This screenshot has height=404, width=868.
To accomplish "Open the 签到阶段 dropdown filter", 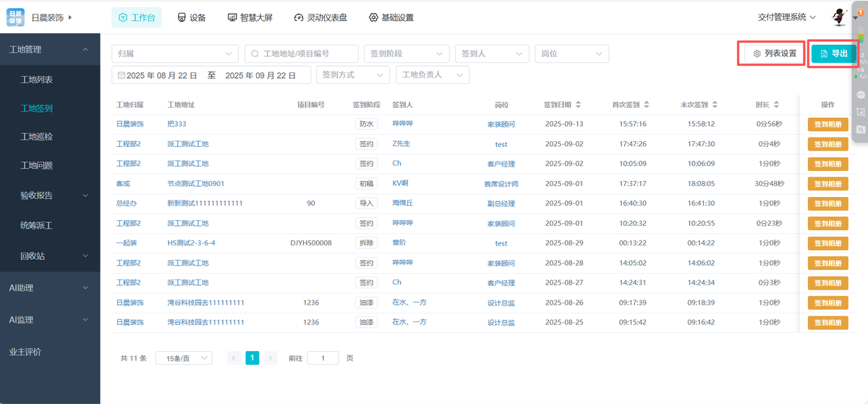I will point(407,54).
